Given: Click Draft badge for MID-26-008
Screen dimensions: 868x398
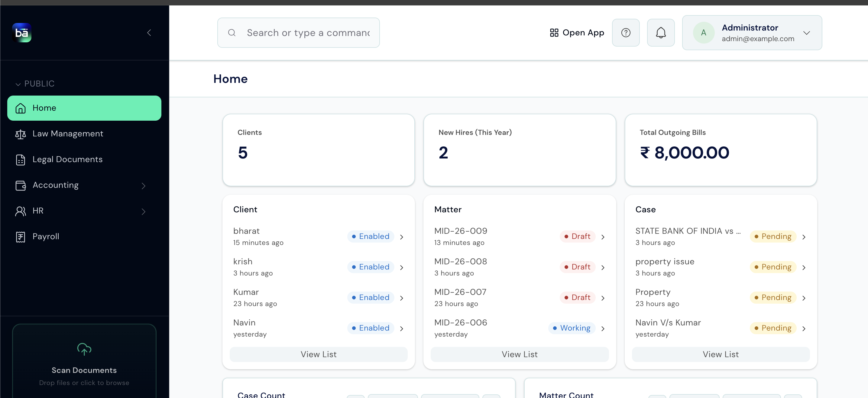Looking at the screenshot, I should [x=578, y=267].
